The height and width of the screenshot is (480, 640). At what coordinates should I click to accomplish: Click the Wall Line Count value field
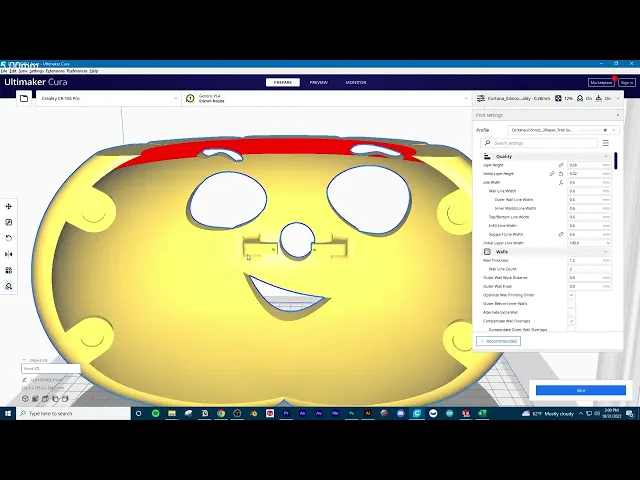[589, 269]
